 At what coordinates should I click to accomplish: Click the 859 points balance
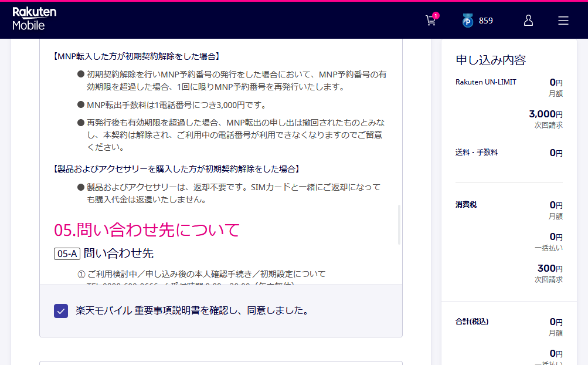485,21
